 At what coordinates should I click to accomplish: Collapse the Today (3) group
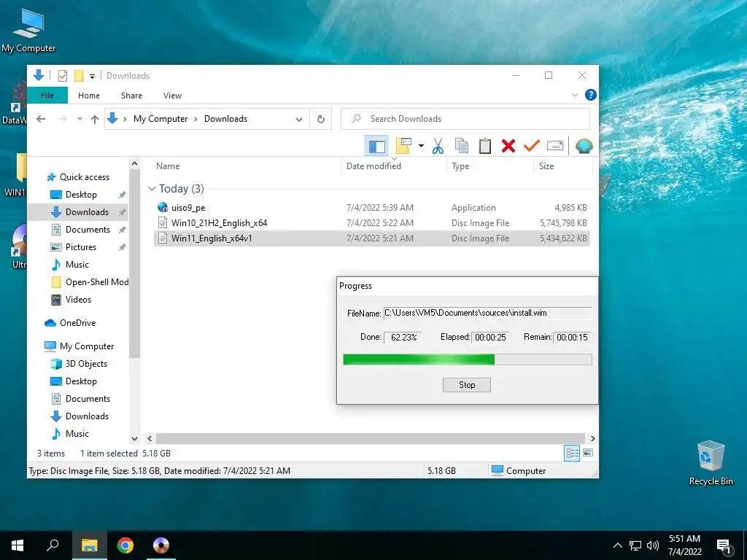(152, 189)
